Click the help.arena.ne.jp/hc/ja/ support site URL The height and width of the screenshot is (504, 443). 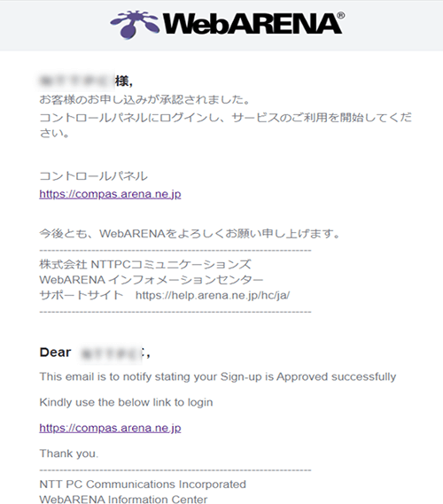coord(213,295)
